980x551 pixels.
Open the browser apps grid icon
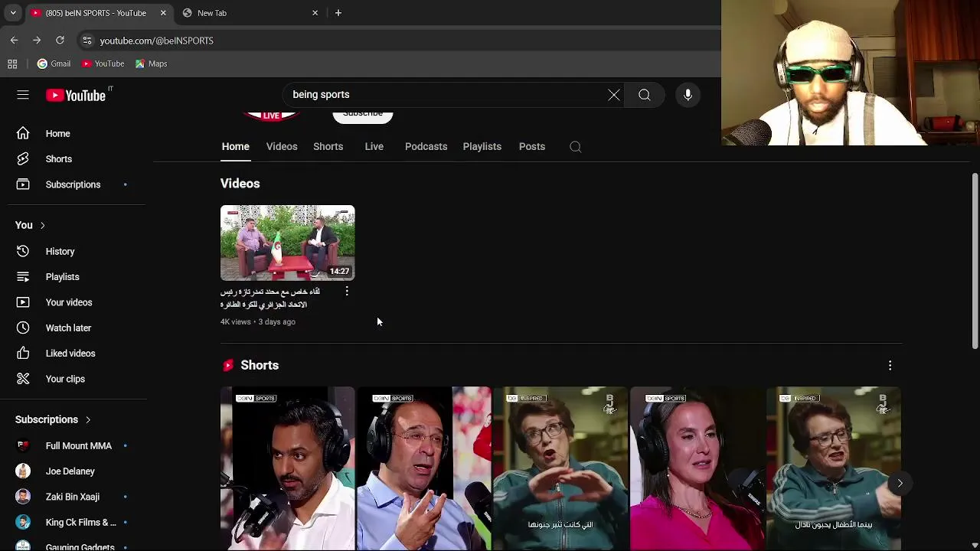12,64
